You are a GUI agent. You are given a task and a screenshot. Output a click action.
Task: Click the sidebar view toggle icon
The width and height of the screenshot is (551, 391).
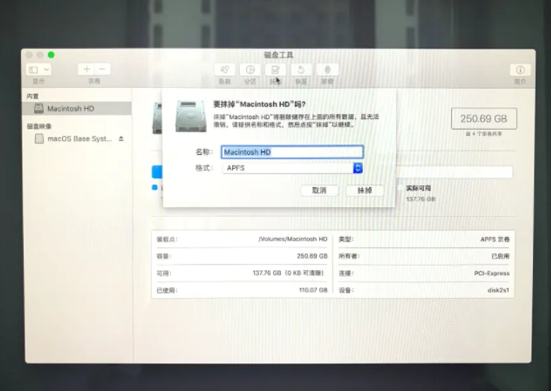tap(33, 70)
